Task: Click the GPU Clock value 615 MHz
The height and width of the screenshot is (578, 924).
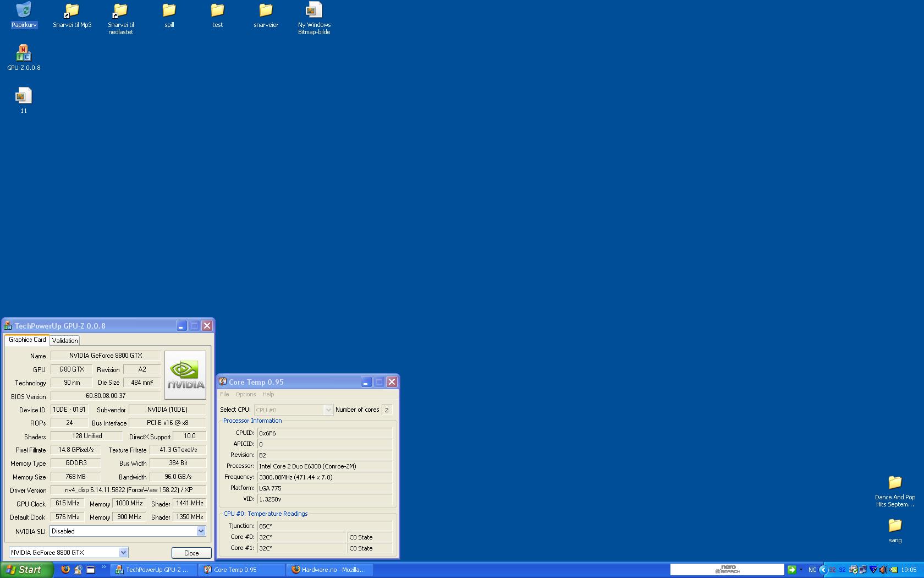Action: (68, 503)
